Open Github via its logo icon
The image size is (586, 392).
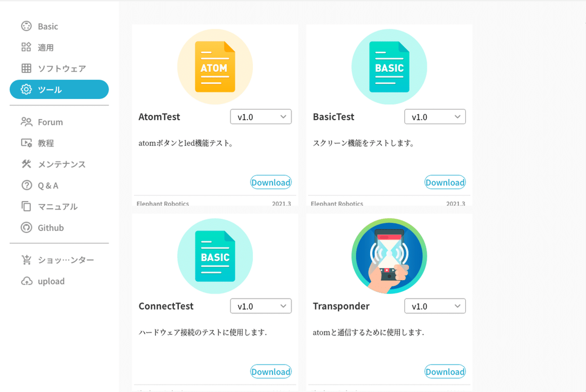[25, 227]
